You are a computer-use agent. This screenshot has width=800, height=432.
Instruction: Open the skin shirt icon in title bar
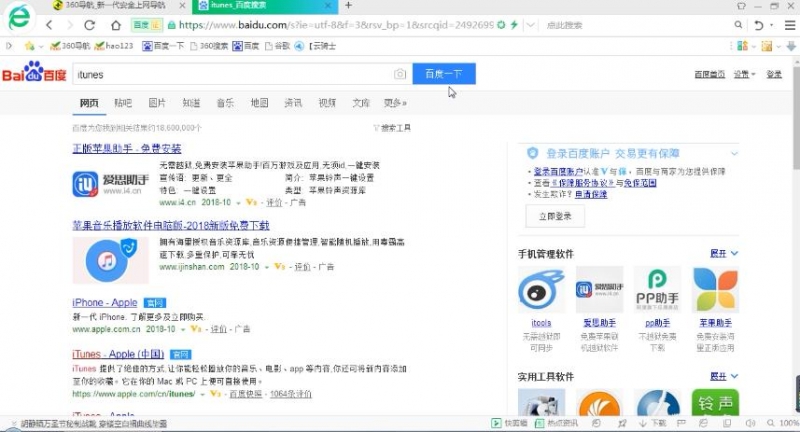741,6
